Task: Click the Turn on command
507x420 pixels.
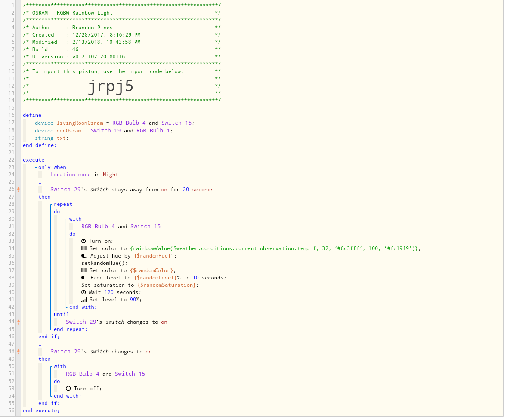Action: tap(101, 241)
